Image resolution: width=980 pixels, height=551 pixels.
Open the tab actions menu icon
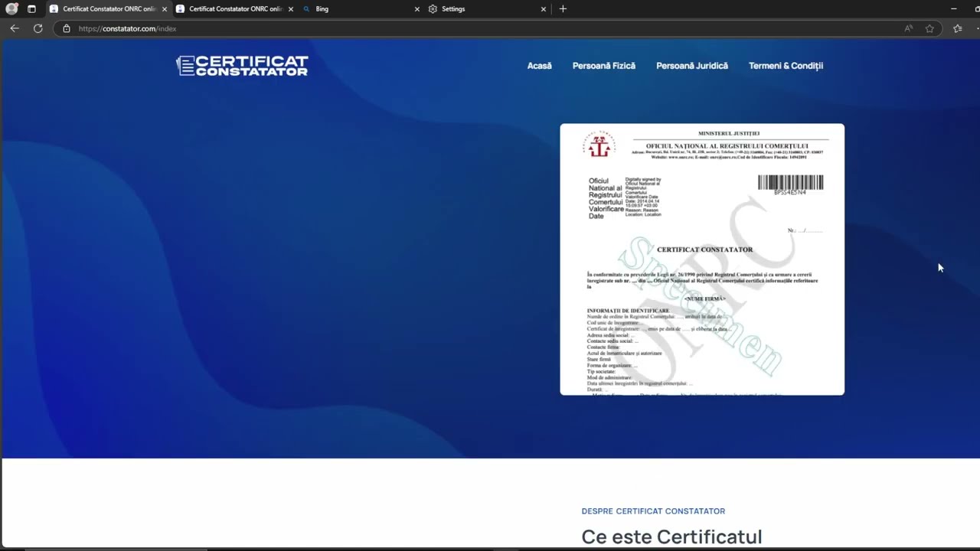(31, 9)
